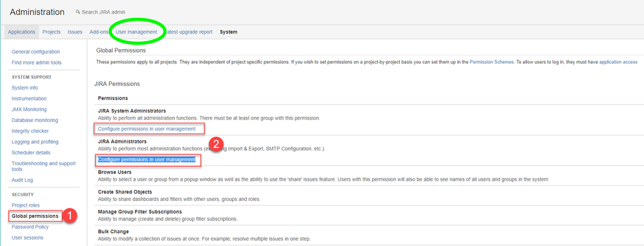Switch to the Projects tab
This screenshot has height=246, width=644.
point(52,32)
